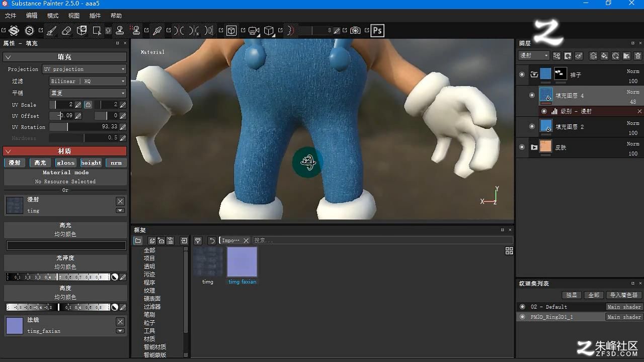Screen dimensions: 644x362
Task: Open the 模式 menu
Action: tap(53, 16)
